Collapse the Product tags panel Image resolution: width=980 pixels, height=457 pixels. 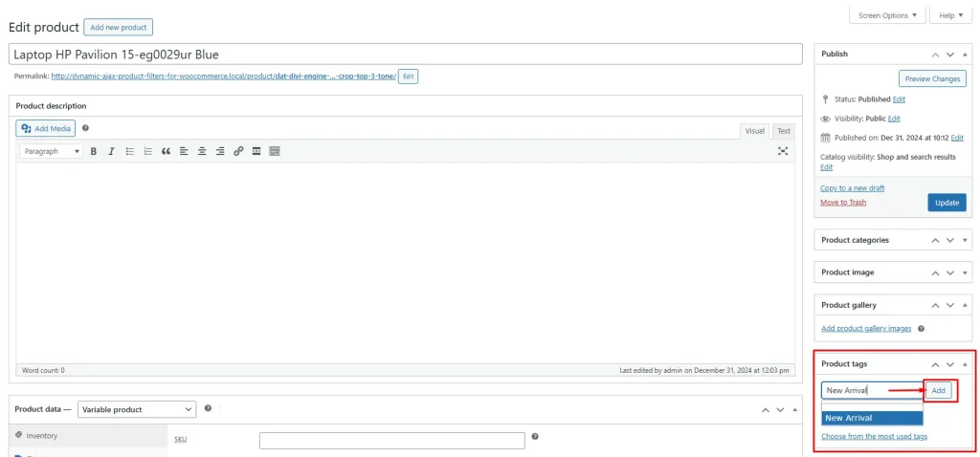click(965, 364)
